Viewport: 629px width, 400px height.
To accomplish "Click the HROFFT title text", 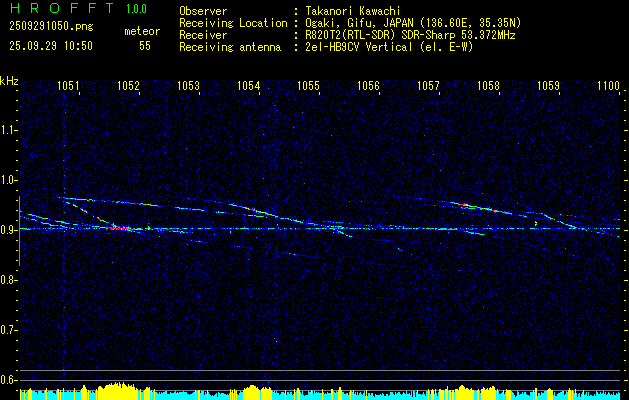I will [x=62, y=8].
